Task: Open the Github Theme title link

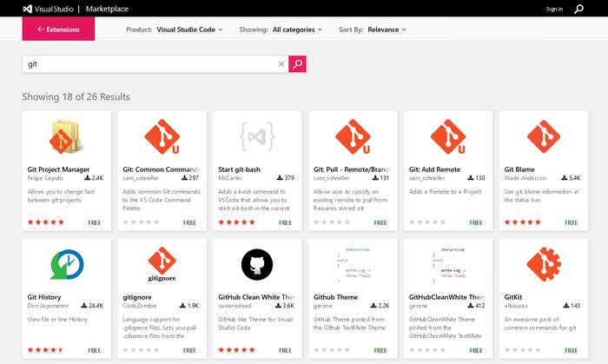Action: (336, 297)
